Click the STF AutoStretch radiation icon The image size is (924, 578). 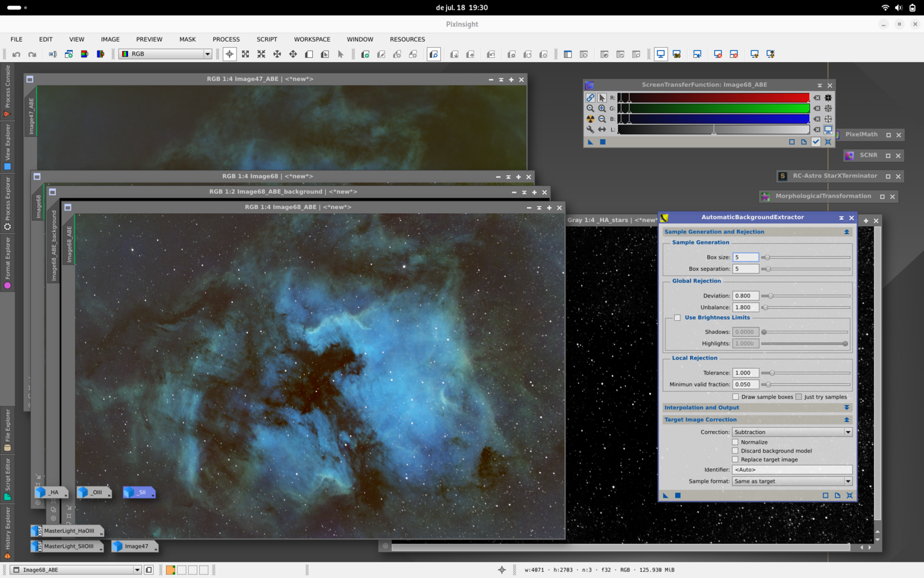[590, 119]
